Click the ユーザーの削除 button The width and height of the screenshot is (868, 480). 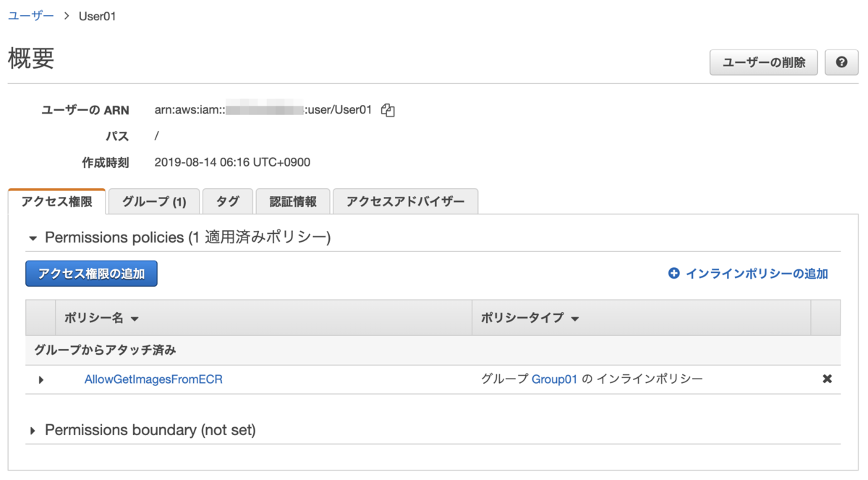point(763,62)
